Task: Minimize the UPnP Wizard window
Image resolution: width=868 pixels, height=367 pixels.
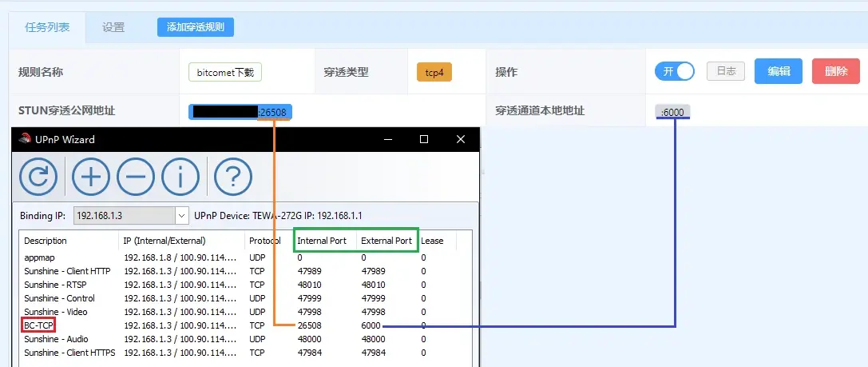Action: point(387,139)
